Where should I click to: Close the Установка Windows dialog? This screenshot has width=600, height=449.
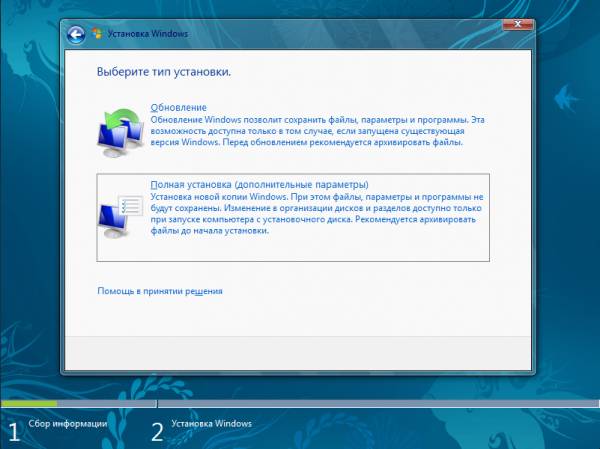click(517, 24)
